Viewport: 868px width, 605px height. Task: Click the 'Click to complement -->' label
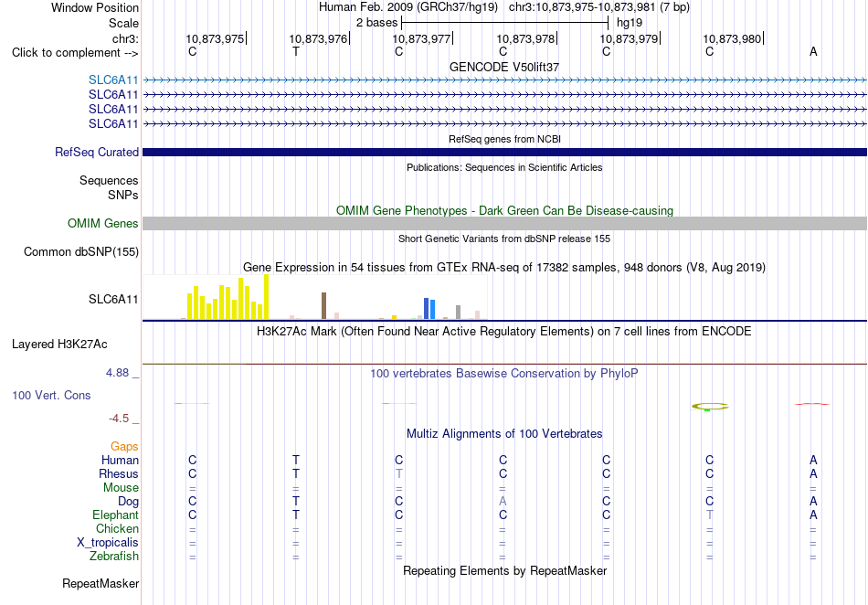[x=75, y=53]
